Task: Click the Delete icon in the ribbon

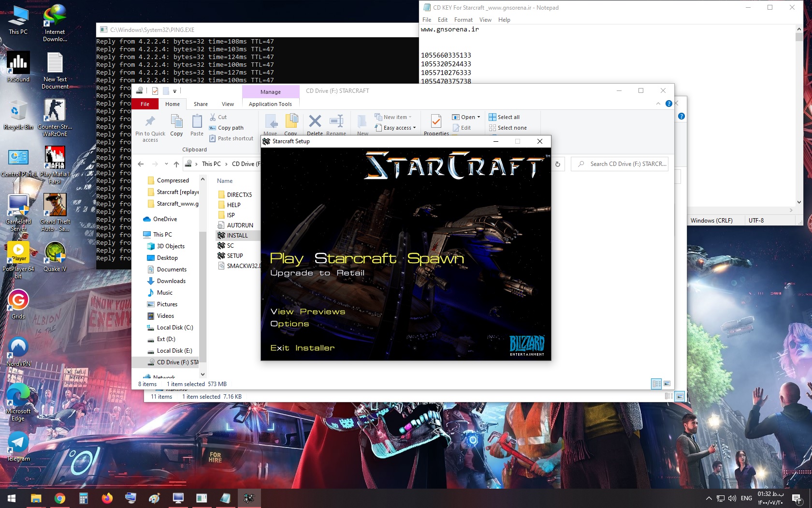Action: (315, 122)
